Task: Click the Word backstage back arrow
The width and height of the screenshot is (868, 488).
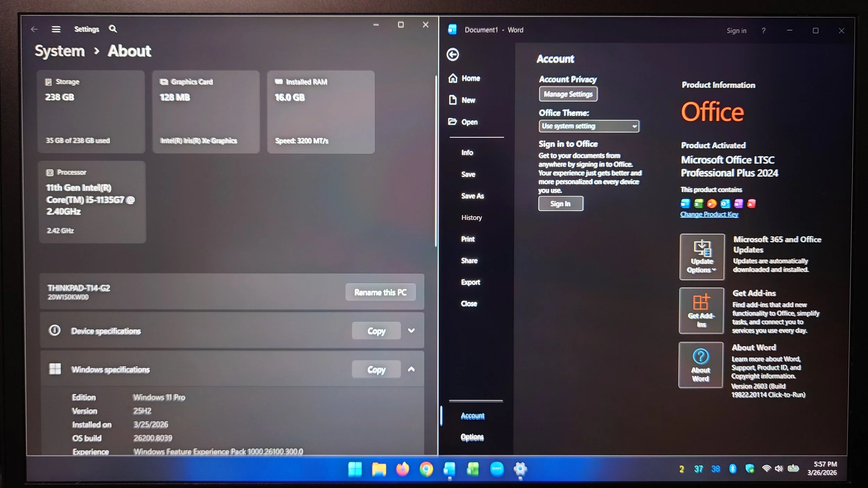Action: [453, 54]
